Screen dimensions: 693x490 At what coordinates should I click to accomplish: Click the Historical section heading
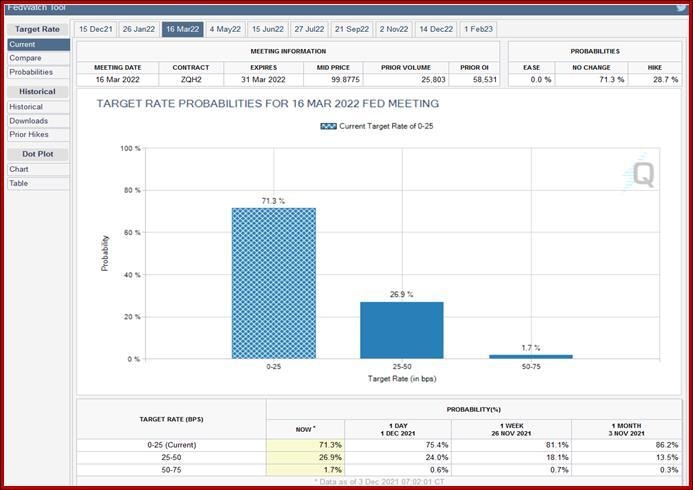38,92
